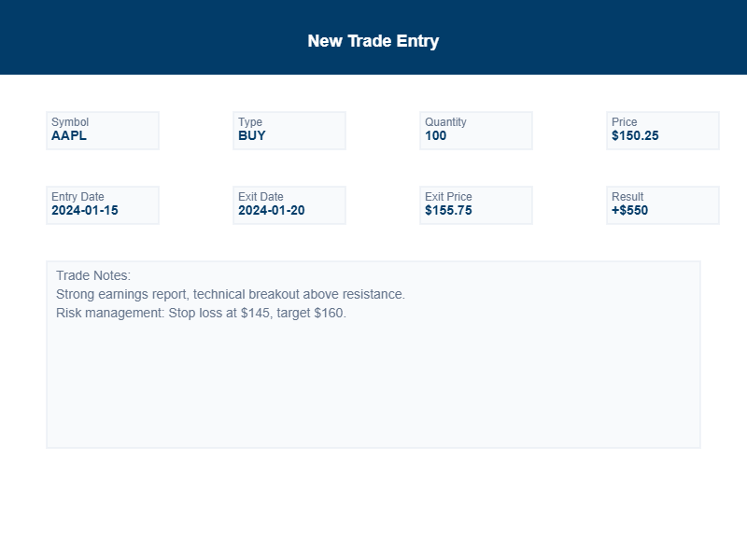
Task: Click the Quantity field label
Action: [x=445, y=121]
